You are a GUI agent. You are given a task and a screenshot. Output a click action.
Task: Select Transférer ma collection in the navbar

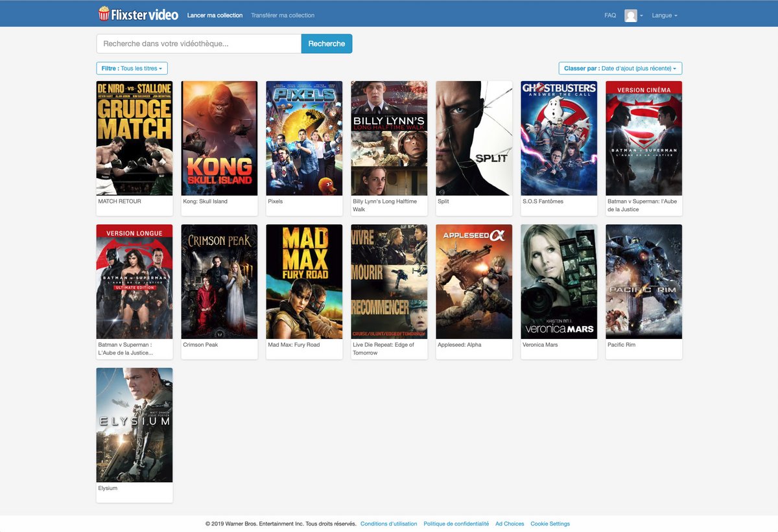[282, 15]
